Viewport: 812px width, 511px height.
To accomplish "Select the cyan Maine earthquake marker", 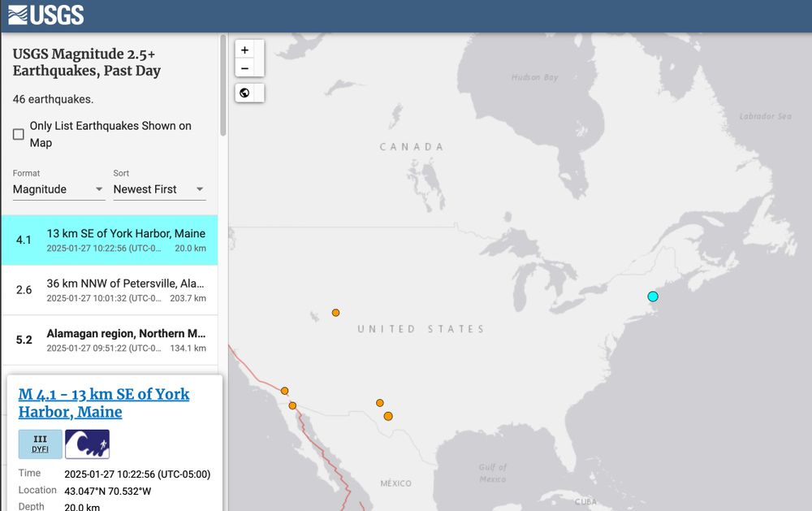I will tap(653, 297).
